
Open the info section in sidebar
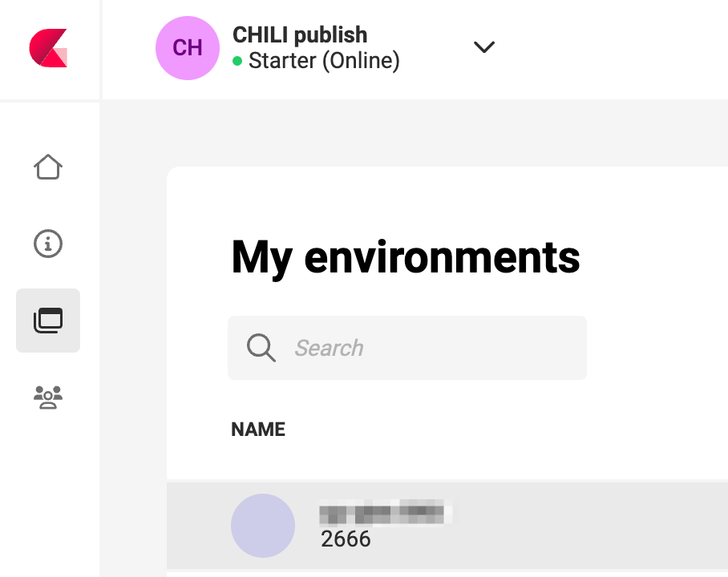(48, 244)
